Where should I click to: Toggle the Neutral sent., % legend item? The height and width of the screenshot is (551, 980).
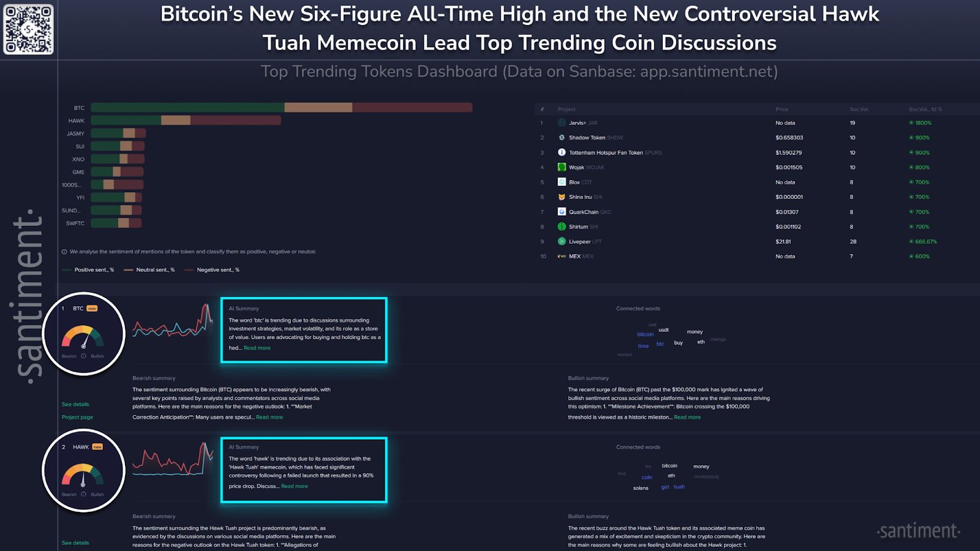tap(149, 270)
